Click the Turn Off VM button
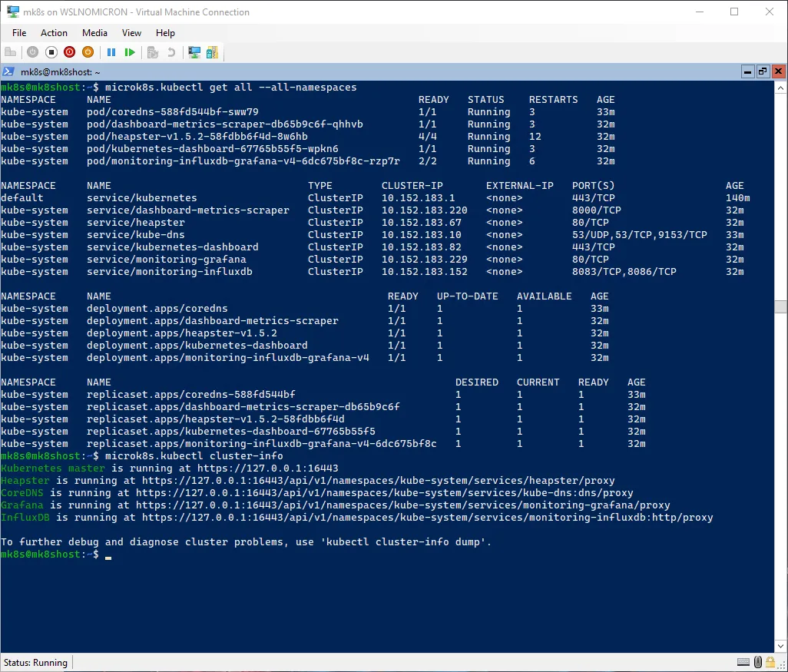Viewport: 788px width, 672px height. click(x=51, y=52)
